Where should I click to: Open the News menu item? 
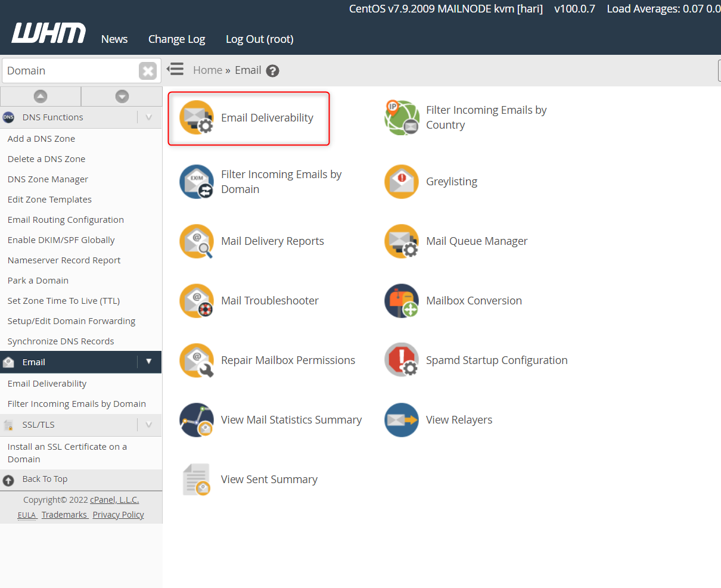pyautogui.click(x=114, y=39)
